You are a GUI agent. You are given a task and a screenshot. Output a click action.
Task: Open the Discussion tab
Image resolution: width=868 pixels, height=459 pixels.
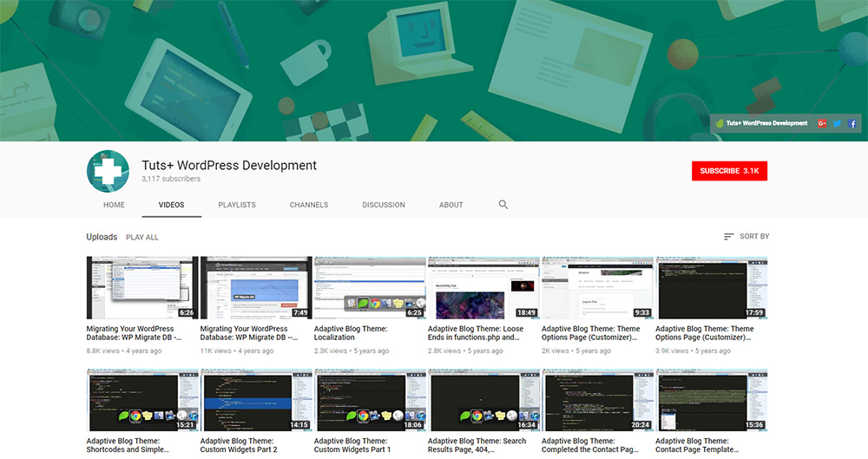click(x=384, y=205)
